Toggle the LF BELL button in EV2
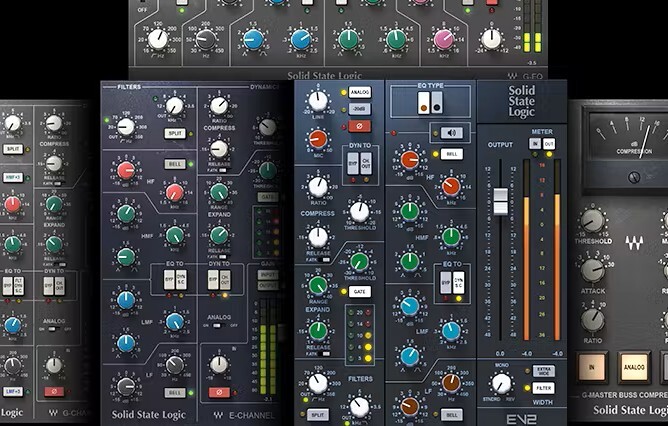This screenshot has height=426, width=668. (x=452, y=414)
